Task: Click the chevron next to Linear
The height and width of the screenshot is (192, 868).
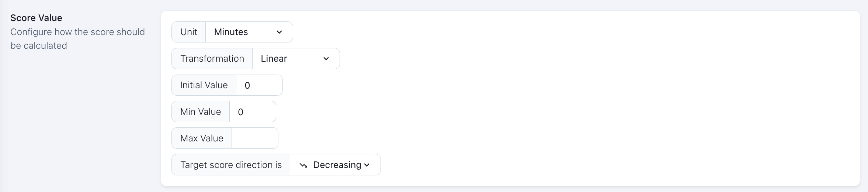Action: point(326,59)
